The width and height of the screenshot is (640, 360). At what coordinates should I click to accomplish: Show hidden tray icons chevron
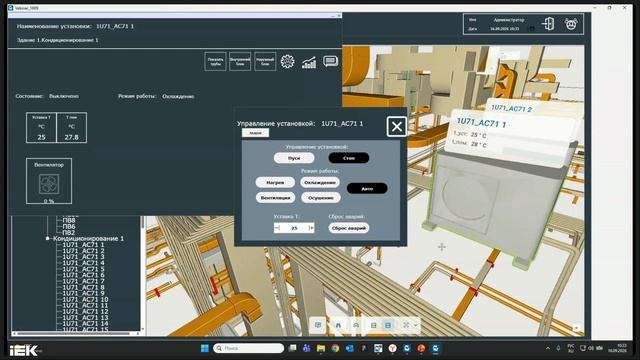548,348
